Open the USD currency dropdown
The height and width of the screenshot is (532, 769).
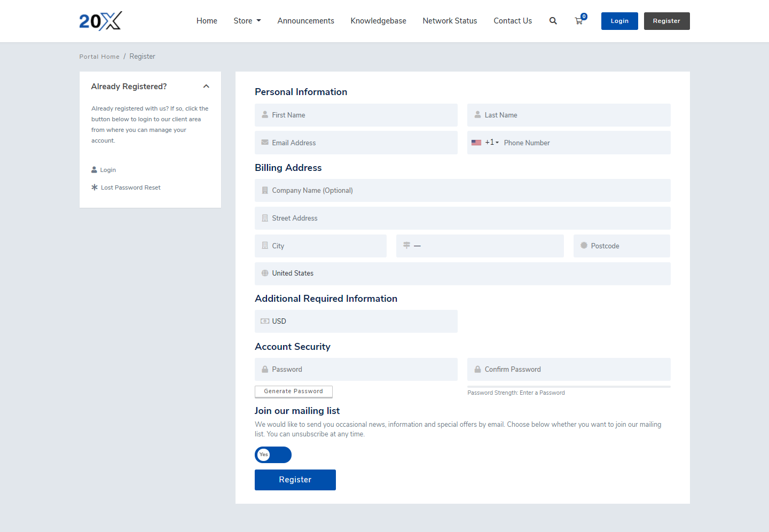[x=356, y=321]
